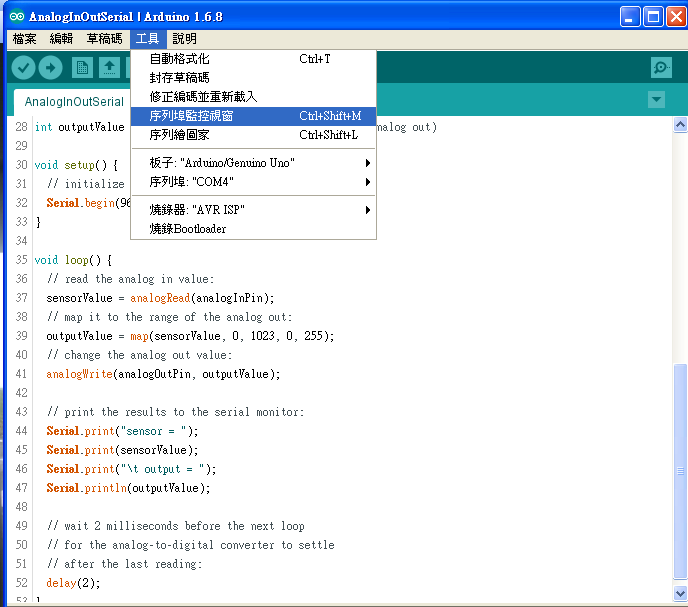Click the Arduino logo in title bar

tap(17, 17)
